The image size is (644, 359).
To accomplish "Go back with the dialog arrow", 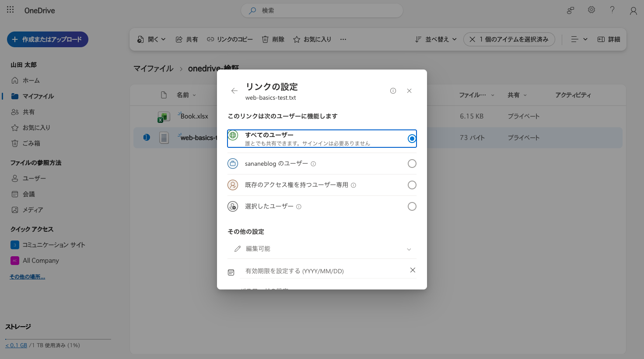I will tap(234, 91).
